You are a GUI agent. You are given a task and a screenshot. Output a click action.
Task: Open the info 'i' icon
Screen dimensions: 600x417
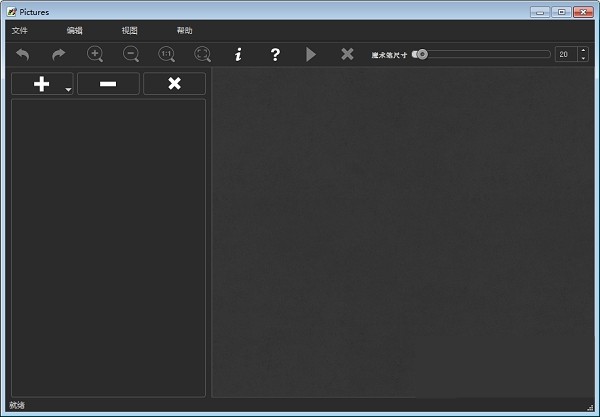[238, 55]
